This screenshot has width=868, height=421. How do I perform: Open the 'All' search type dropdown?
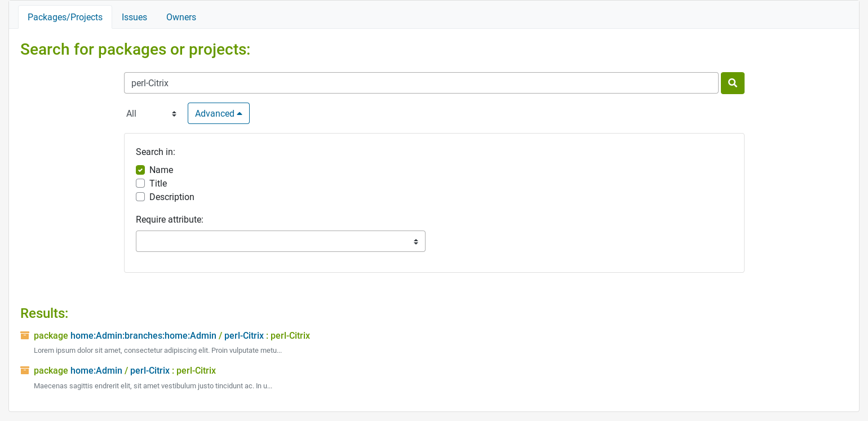click(151, 113)
